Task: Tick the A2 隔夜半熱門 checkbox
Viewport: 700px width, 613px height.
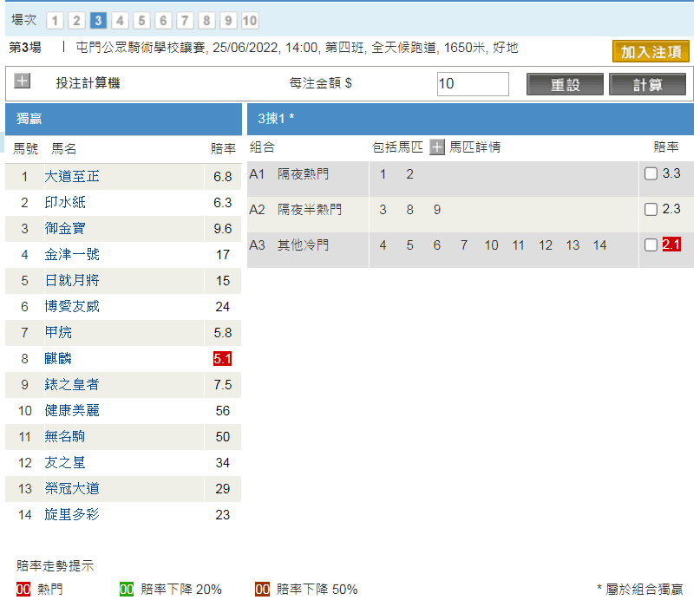Action: coord(651,210)
